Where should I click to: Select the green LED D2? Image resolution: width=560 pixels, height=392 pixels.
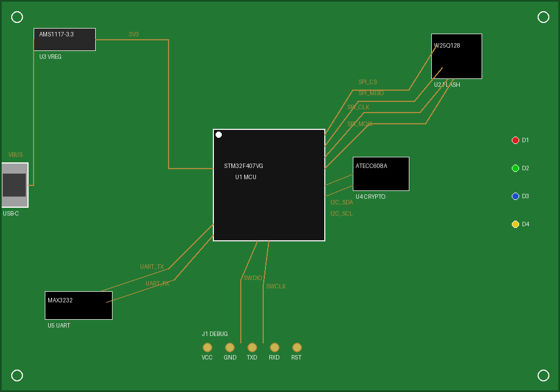[515, 168]
